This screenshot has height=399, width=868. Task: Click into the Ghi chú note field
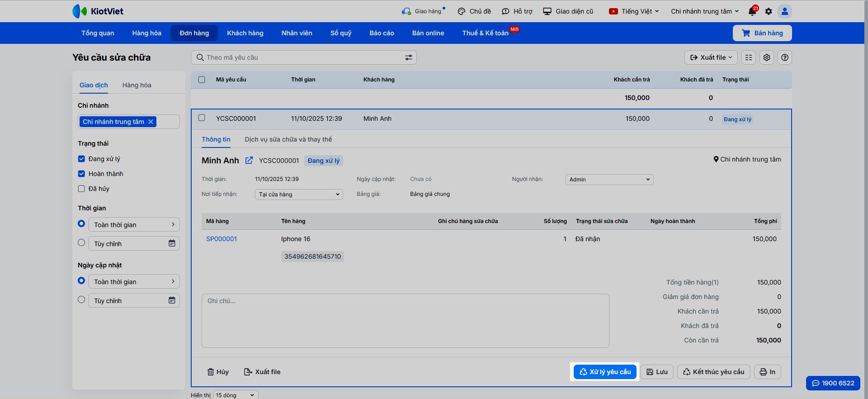(405, 320)
